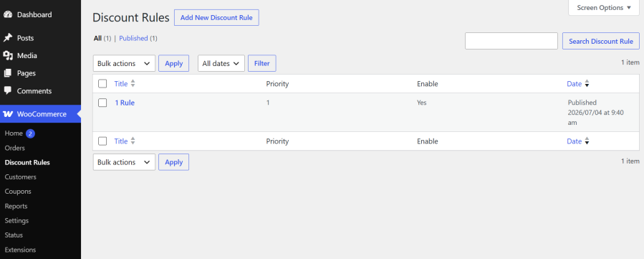Go to Extensions submenu
Viewport: 644px width, 259px height.
[20, 250]
